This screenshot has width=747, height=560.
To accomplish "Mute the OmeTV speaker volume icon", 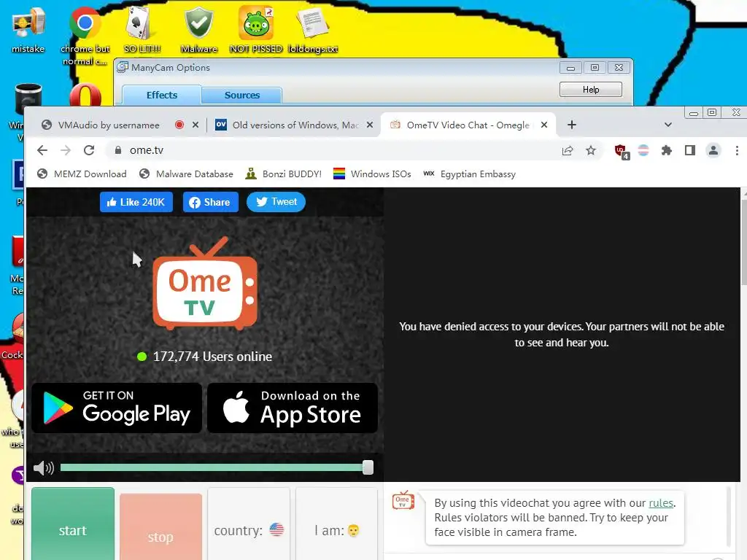I will [x=43, y=467].
